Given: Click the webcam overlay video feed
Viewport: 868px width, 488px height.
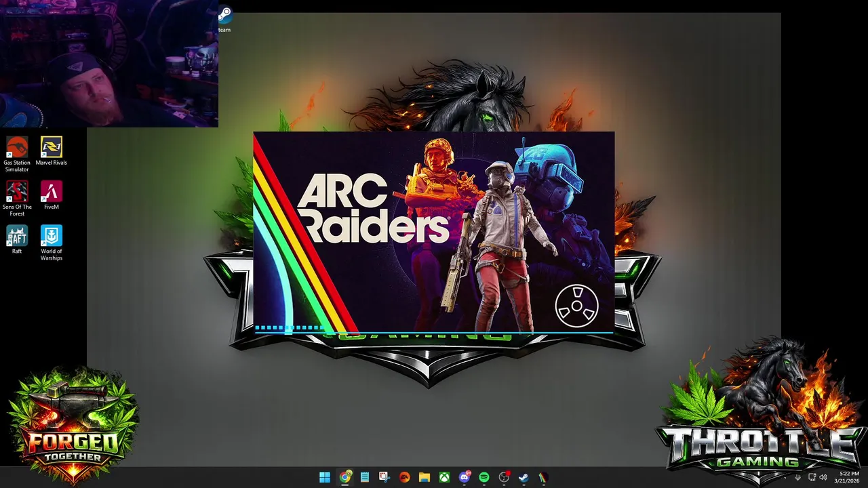Looking at the screenshot, I should [109, 64].
